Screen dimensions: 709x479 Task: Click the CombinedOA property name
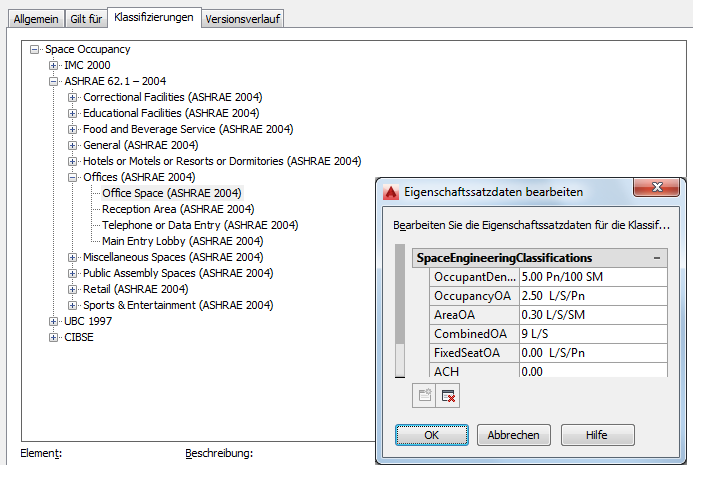tap(474, 334)
